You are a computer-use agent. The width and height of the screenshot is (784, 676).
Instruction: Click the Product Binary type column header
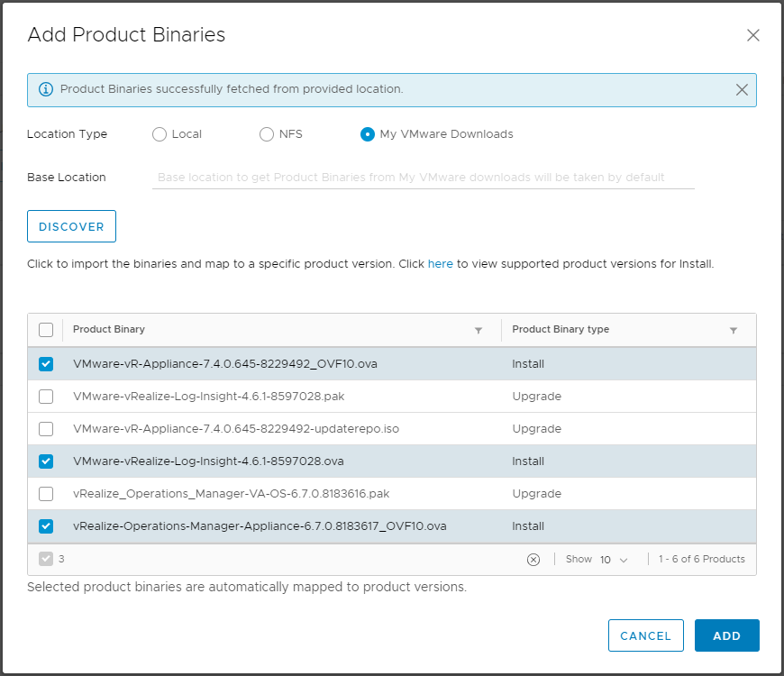pyautogui.click(x=561, y=329)
